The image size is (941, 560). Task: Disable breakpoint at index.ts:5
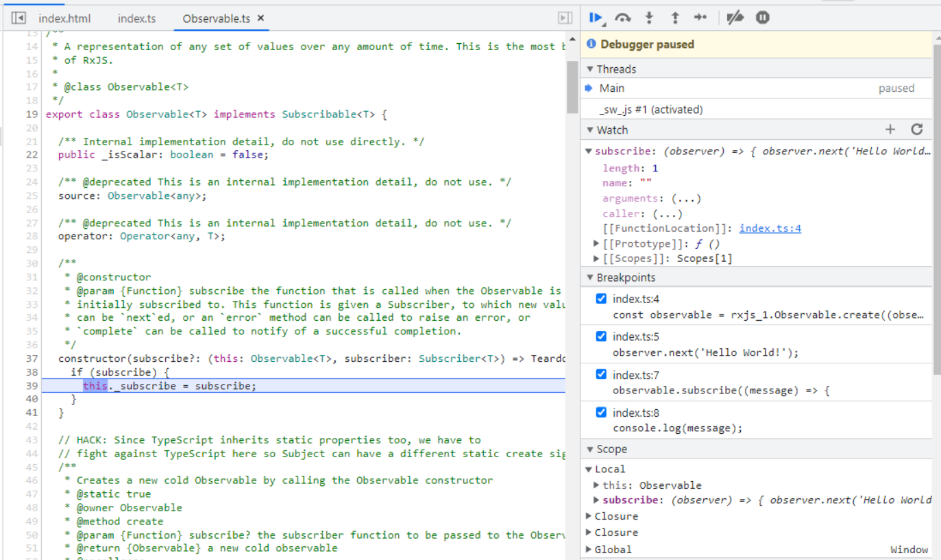601,337
